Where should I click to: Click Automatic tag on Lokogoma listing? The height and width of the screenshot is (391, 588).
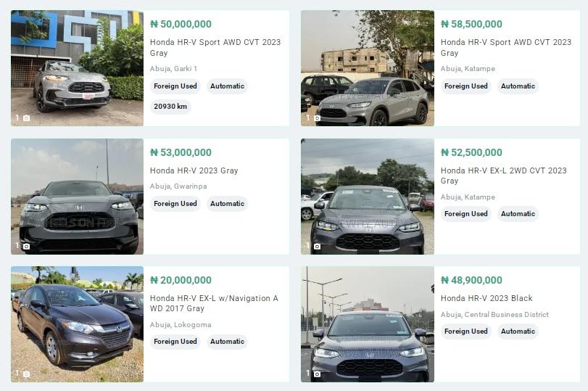227,342
